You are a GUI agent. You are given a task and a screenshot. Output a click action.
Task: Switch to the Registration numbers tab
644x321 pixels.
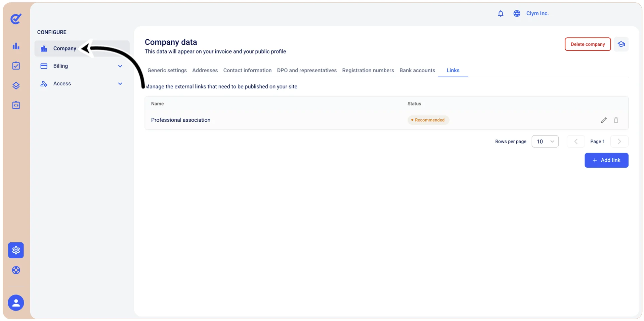point(368,70)
